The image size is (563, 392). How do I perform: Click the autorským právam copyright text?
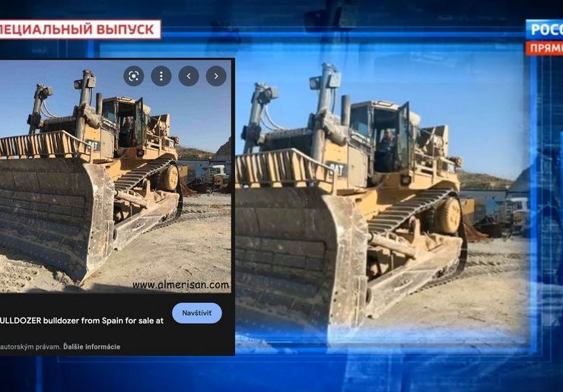(x=28, y=346)
